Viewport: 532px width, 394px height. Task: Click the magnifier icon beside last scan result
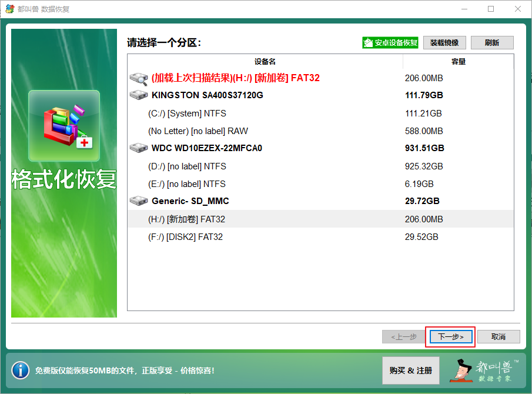(x=139, y=78)
